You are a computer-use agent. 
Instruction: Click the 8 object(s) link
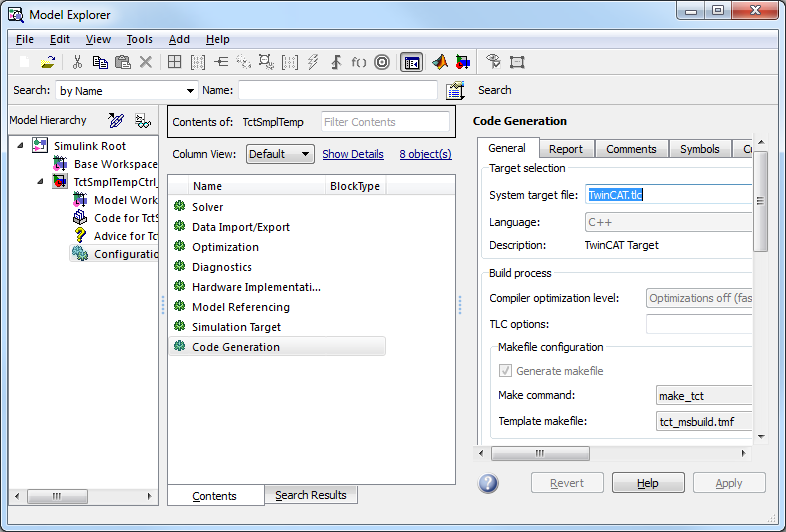426,154
